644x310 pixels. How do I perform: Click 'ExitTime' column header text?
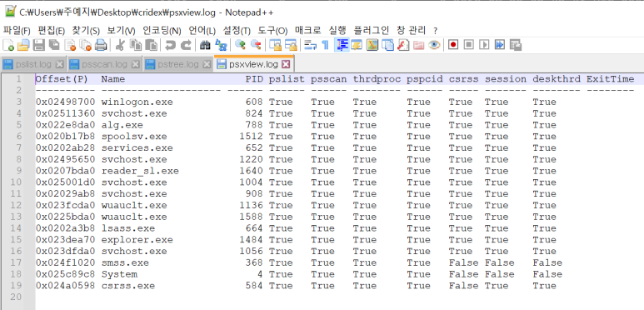610,79
